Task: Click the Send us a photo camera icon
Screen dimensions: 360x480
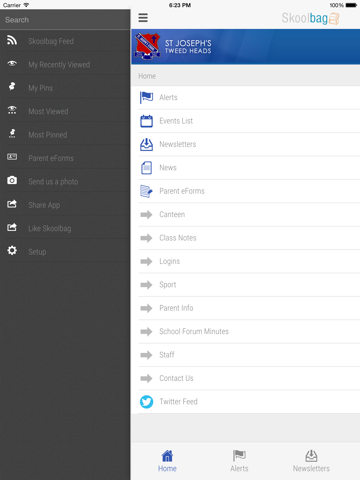Action: pyautogui.click(x=12, y=180)
